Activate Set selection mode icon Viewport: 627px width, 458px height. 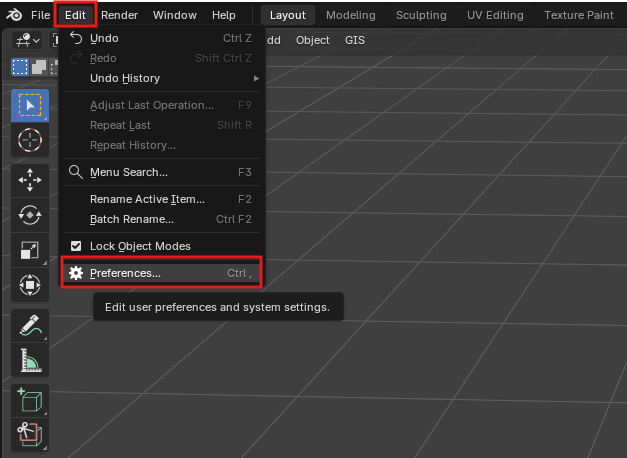click(20, 67)
